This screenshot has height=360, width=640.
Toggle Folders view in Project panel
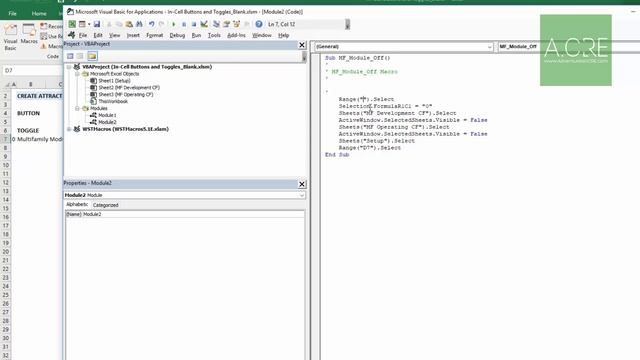pyautogui.click(x=92, y=56)
